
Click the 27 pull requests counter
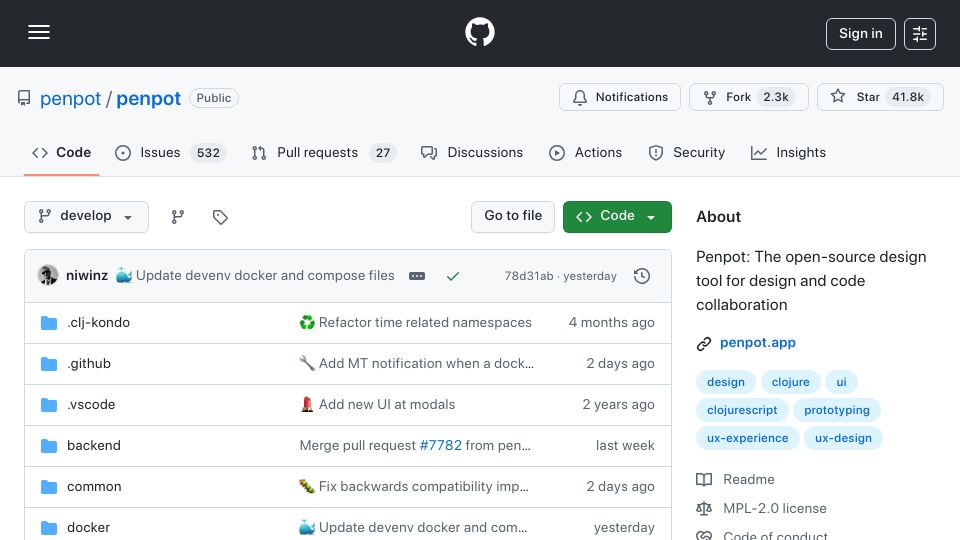tap(383, 153)
